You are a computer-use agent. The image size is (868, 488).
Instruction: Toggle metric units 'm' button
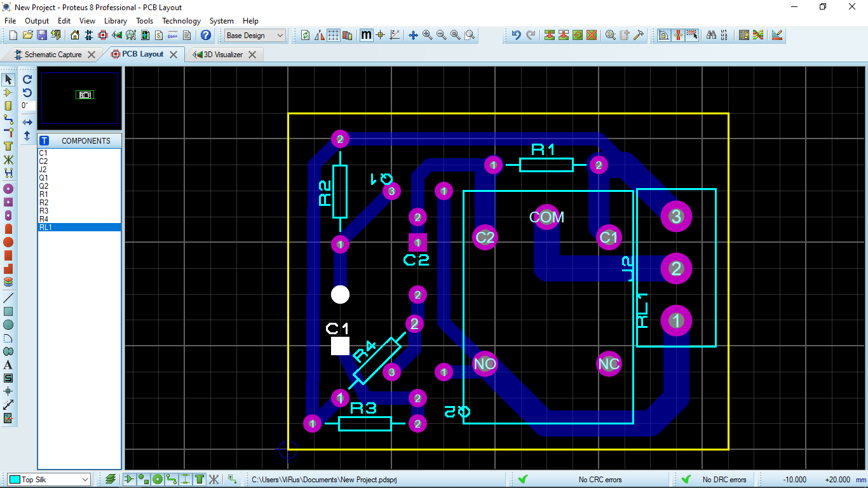point(366,36)
